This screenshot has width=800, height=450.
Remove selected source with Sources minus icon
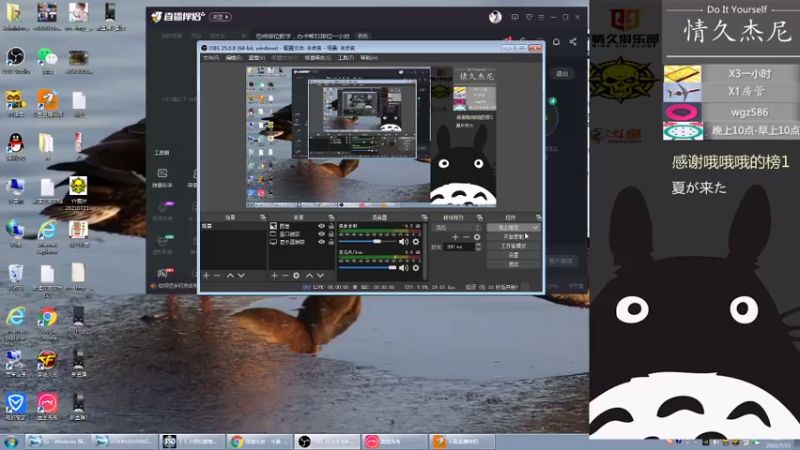[285, 276]
